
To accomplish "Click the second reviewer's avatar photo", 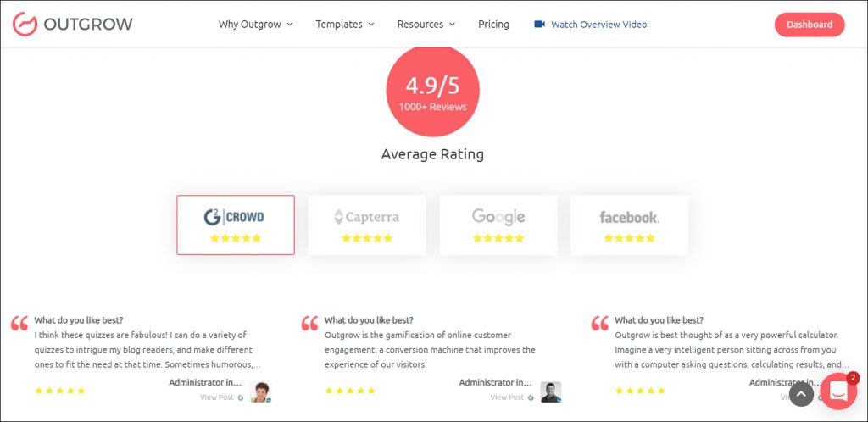I will (551, 392).
